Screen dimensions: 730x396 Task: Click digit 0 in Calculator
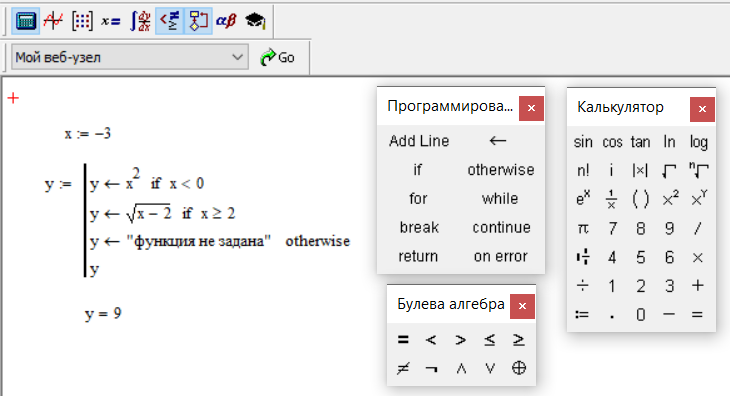click(641, 315)
